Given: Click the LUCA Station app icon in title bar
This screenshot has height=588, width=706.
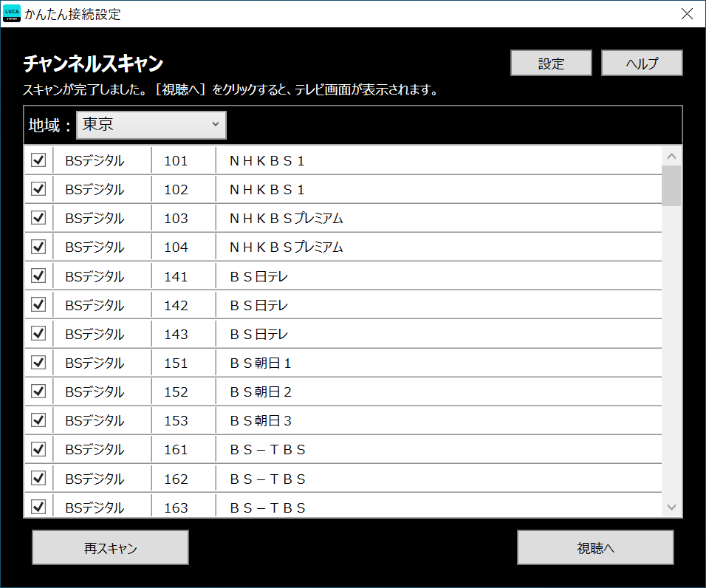Looking at the screenshot, I should [x=12, y=14].
